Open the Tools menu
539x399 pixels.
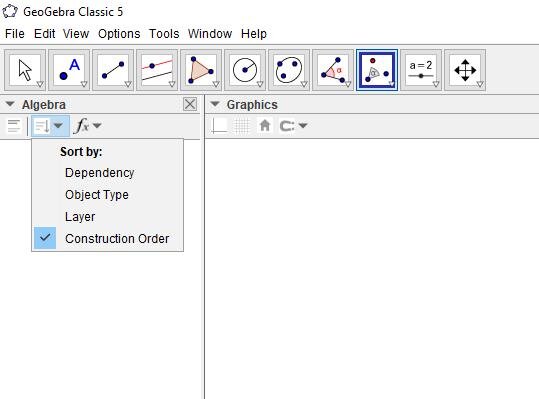pos(164,34)
